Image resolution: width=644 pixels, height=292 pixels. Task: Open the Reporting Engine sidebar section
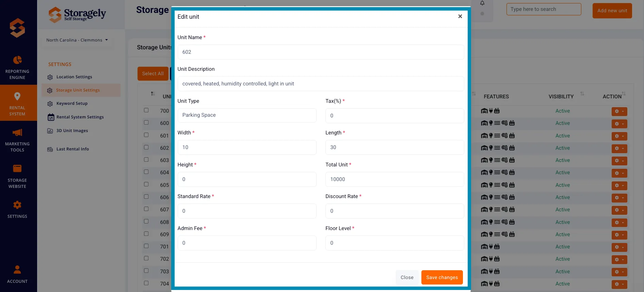pos(17,68)
